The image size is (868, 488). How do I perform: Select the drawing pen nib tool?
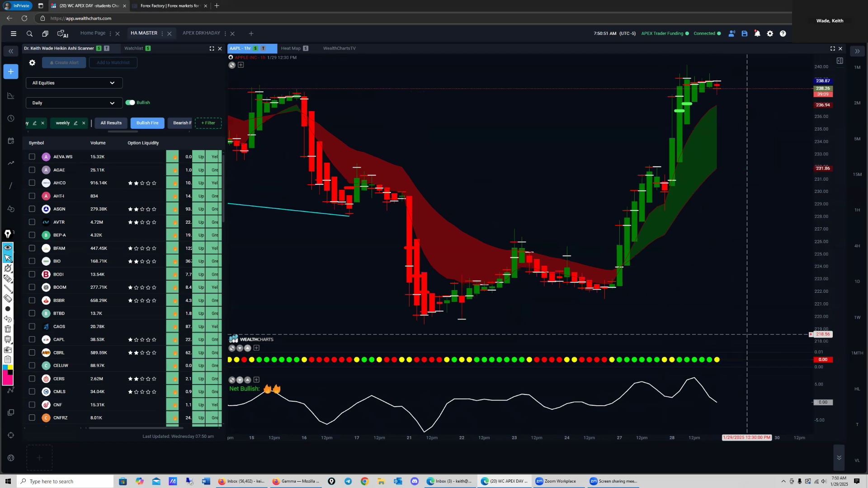coord(8,234)
